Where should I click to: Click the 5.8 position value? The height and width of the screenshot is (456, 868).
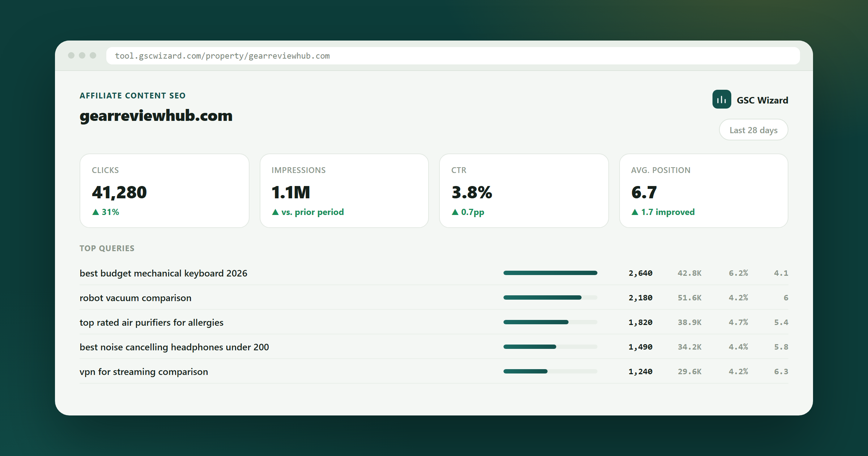781,347
